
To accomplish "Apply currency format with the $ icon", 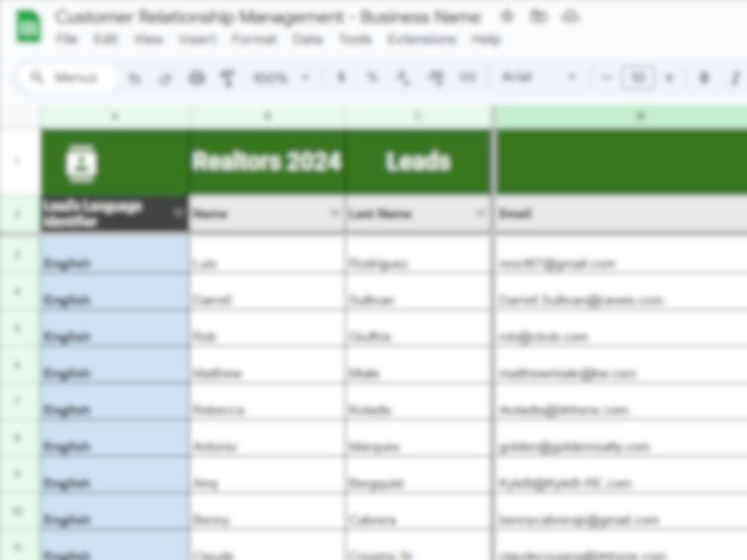I will tap(341, 77).
